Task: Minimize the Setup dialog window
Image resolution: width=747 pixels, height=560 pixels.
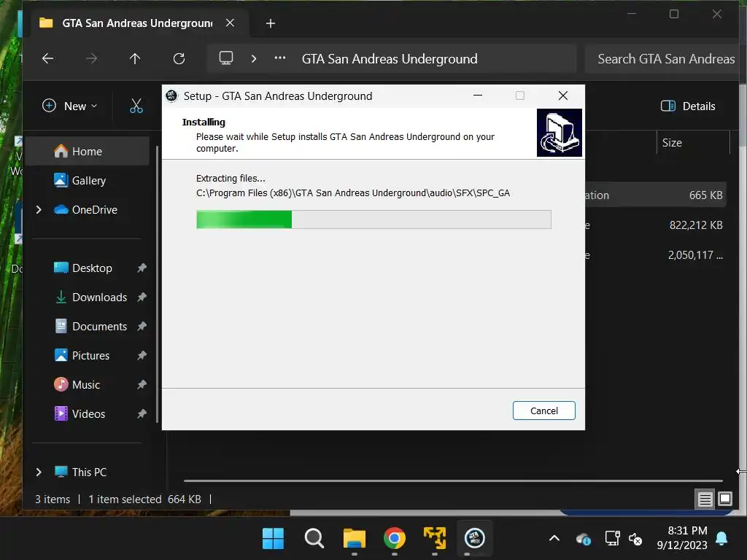Action: pos(477,96)
